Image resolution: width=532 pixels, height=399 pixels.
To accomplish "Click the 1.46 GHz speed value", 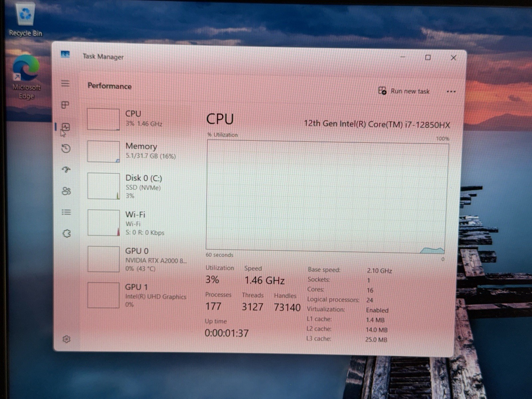I will pos(264,280).
